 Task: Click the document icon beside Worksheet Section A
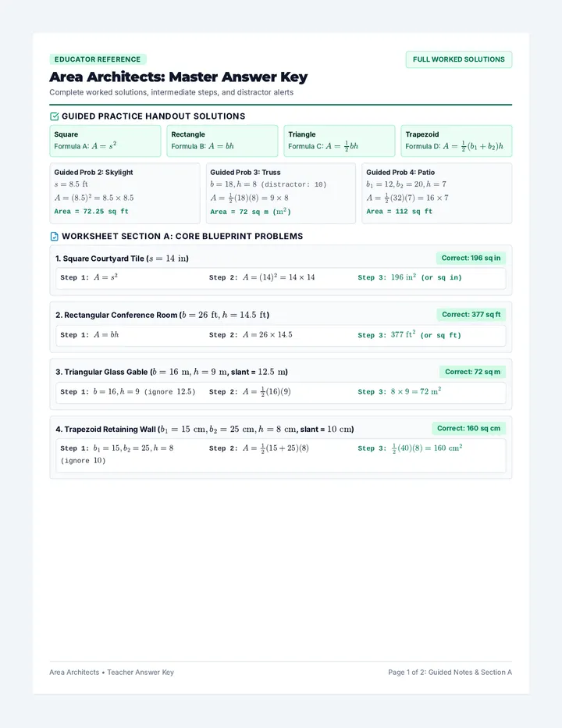55,237
